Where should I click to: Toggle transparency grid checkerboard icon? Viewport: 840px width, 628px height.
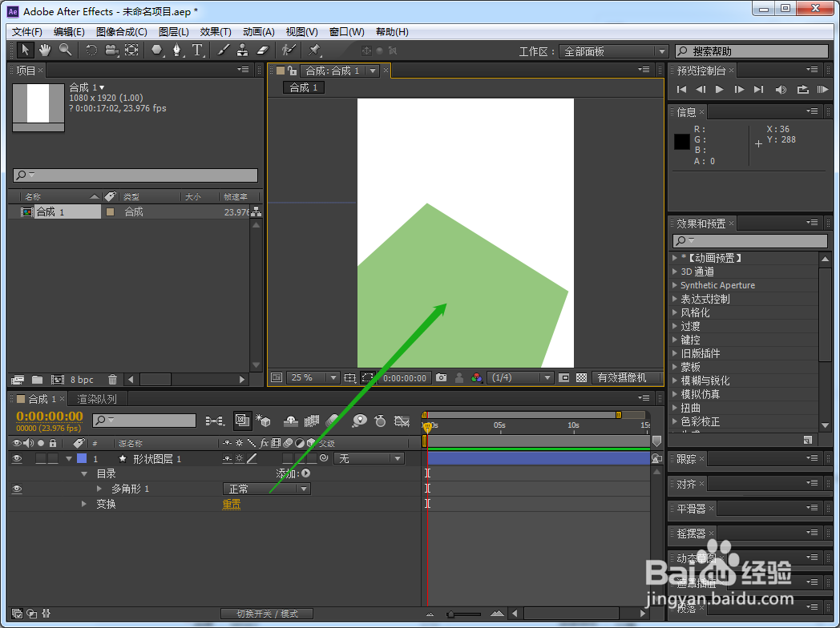(581, 378)
